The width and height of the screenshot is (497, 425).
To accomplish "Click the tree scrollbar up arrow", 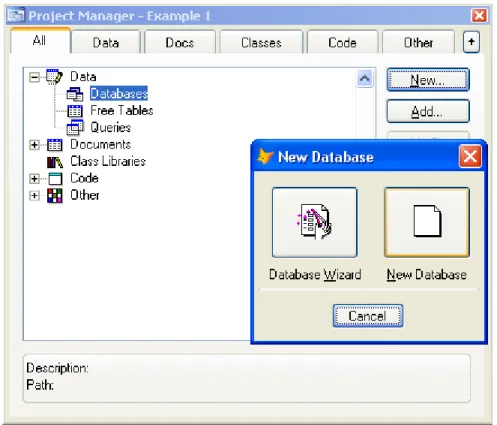I will click(x=365, y=78).
